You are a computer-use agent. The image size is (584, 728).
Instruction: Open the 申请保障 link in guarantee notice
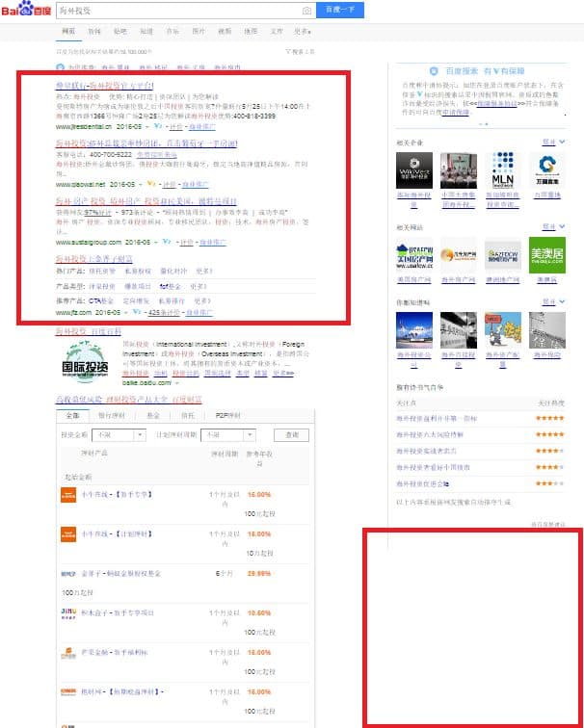click(456, 113)
